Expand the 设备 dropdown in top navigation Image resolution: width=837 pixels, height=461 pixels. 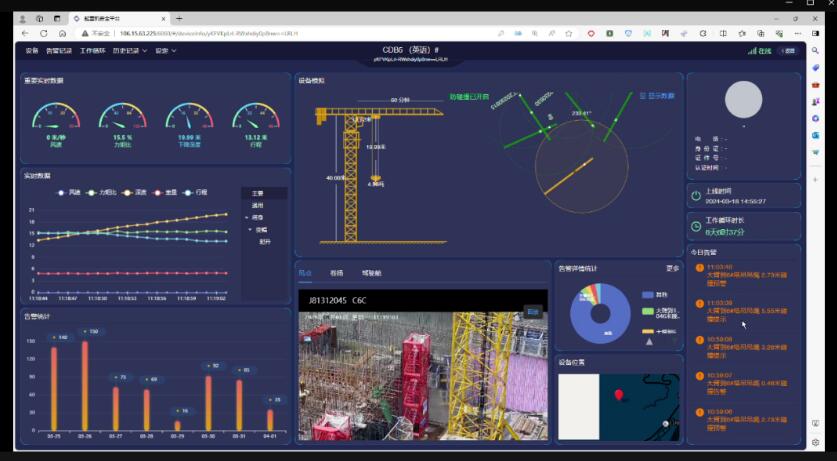point(165,50)
